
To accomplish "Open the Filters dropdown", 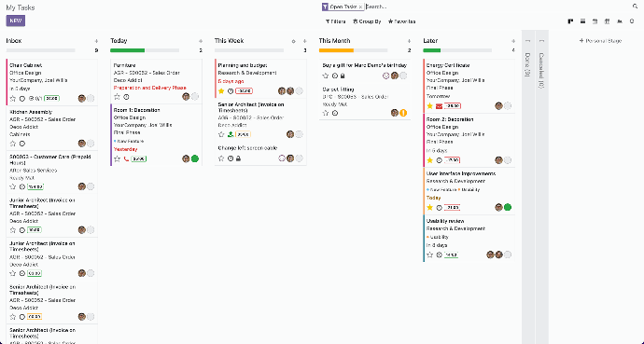I will coord(336,21).
